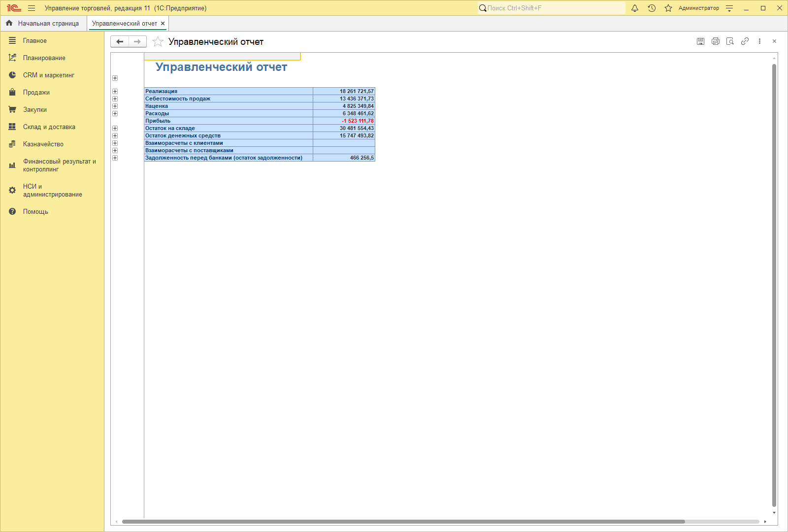Expand the report header group
This screenshot has height=532, width=788.
(115, 78)
